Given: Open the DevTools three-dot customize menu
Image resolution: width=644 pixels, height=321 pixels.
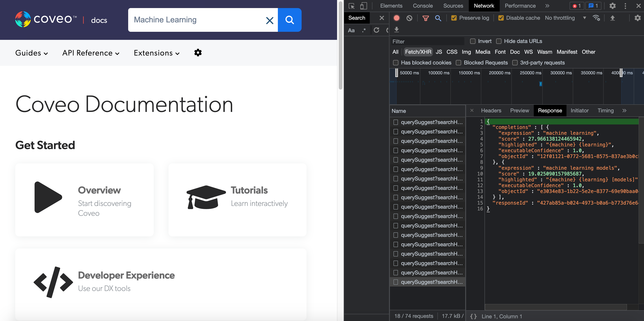Looking at the screenshot, I should tap(625, 6).
